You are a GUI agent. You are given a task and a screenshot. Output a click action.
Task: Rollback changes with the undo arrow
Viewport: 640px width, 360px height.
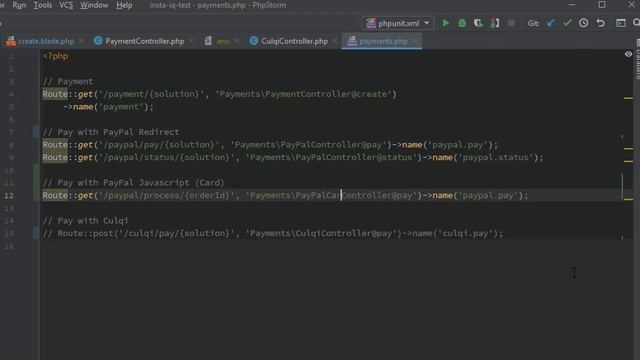click(x=600, y=23)
